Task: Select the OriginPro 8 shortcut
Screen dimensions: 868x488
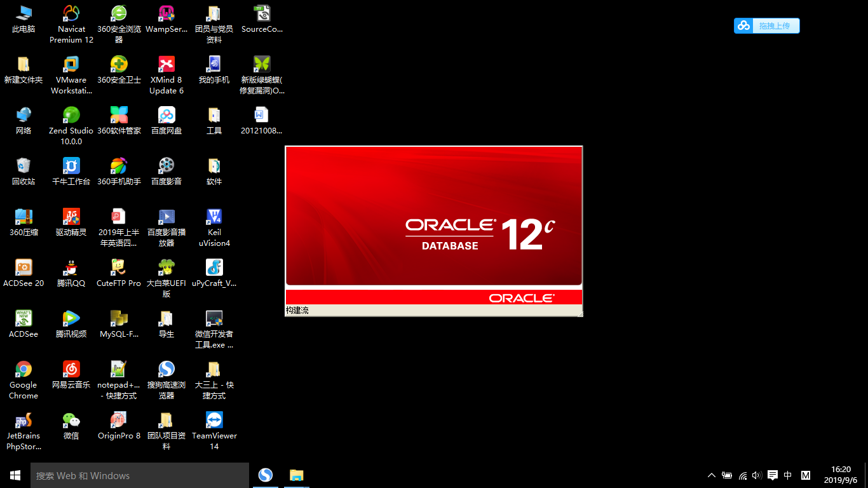Action: (x=119, y=426)
